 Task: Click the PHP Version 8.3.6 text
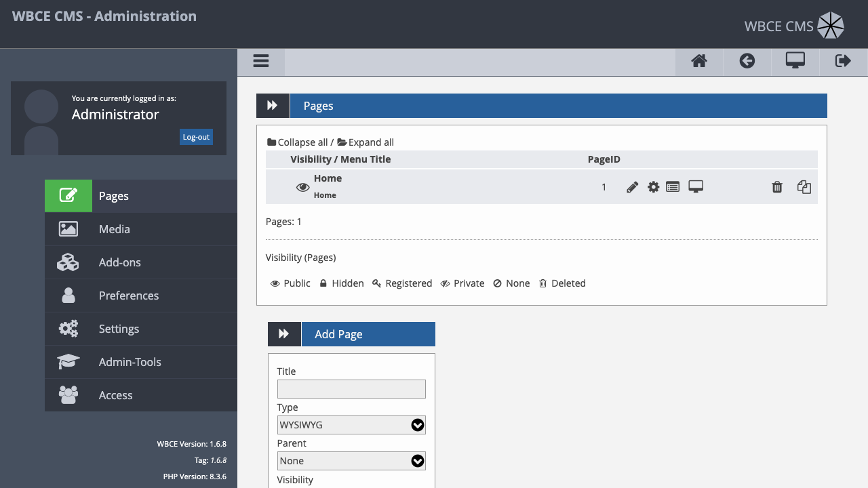point(195,476)
